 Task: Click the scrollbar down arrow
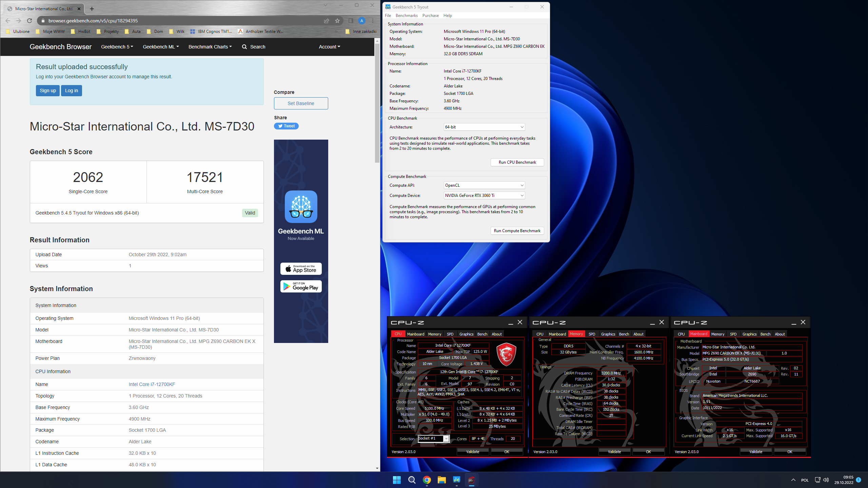[x=377, y=468]
